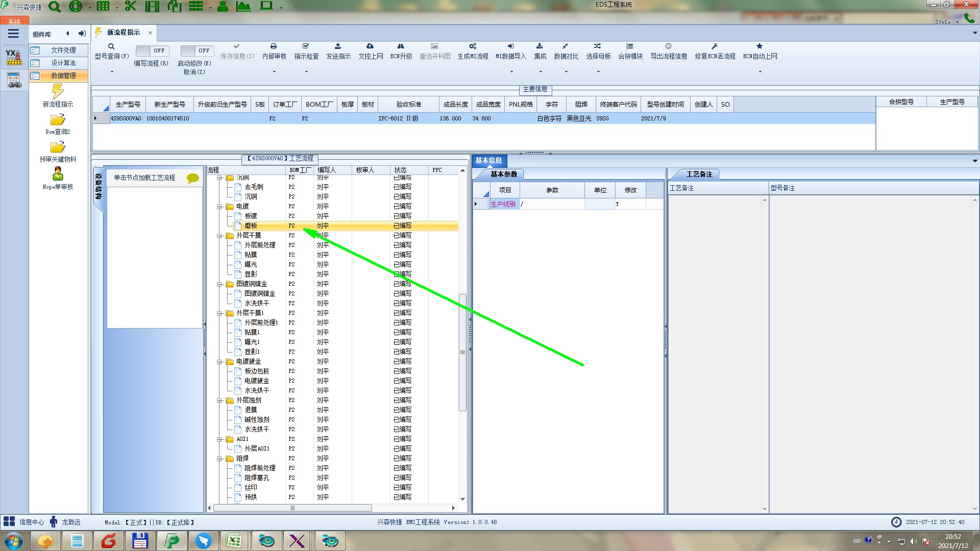Click the process tree horizontal scrollbar
Viewport: 980px width, 551px height.
coord(292,508)
